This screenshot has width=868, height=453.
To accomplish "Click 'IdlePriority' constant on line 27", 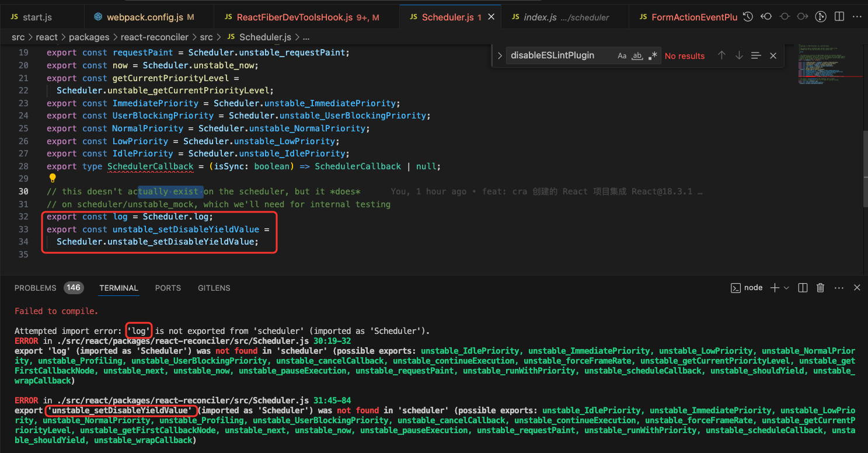I will click(x=143, y=154).
